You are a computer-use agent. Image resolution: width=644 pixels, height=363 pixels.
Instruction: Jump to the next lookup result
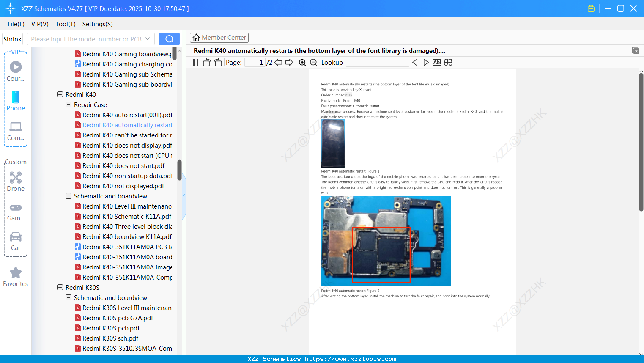(x=426, y=63)
